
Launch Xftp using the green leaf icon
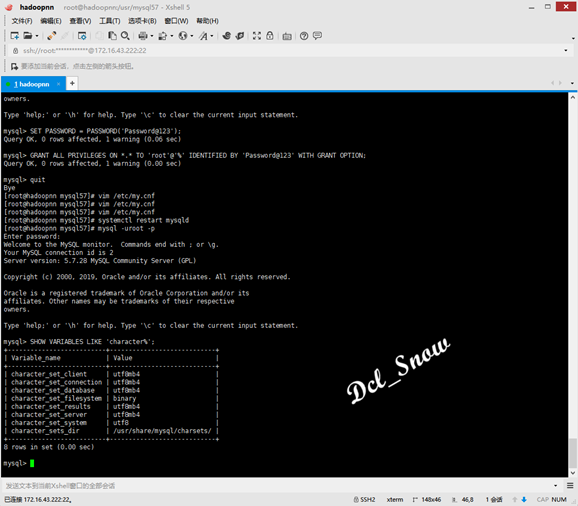pos(240,36)
